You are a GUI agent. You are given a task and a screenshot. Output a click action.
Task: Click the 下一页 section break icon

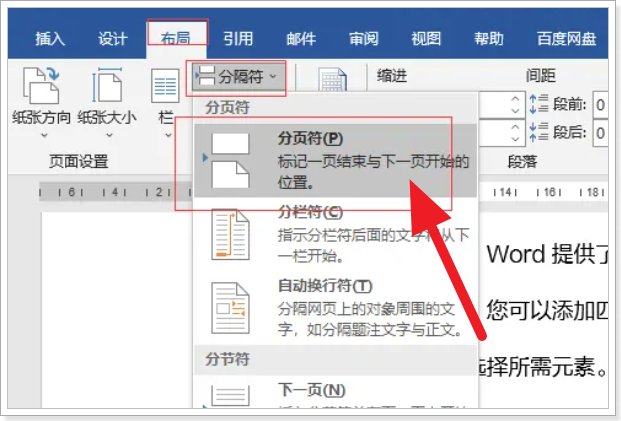tap(230, 396)
